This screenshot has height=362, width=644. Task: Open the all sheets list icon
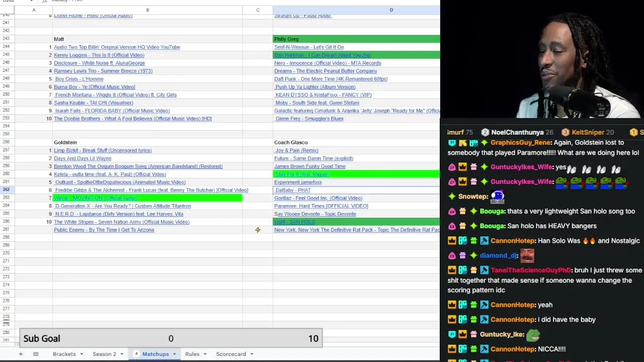point(36,354)
